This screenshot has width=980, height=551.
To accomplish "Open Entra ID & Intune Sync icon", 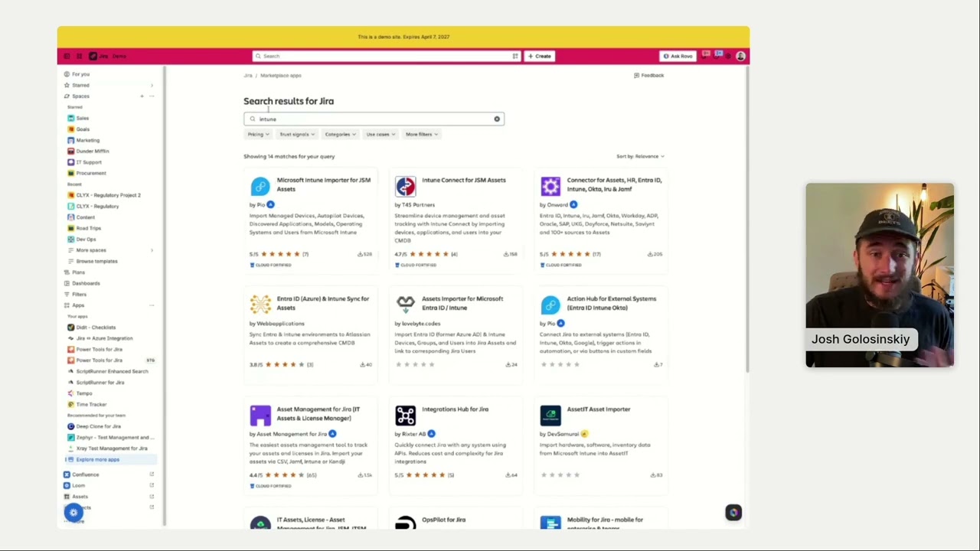I will coord(260,305).
